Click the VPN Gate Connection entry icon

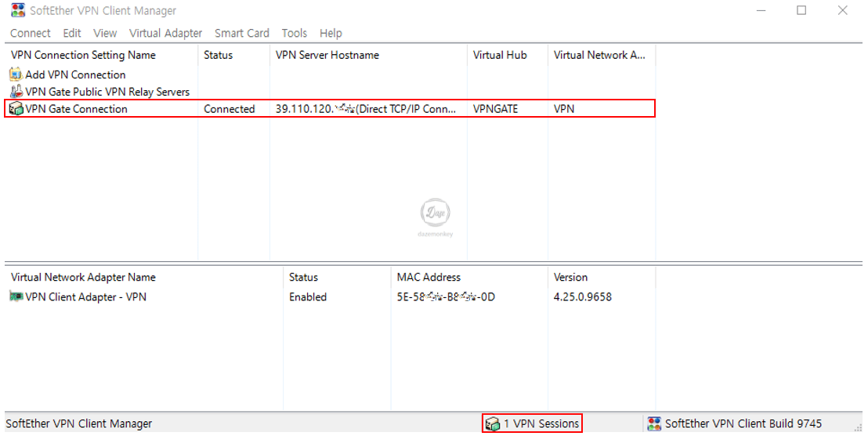[x=16, y=108]
